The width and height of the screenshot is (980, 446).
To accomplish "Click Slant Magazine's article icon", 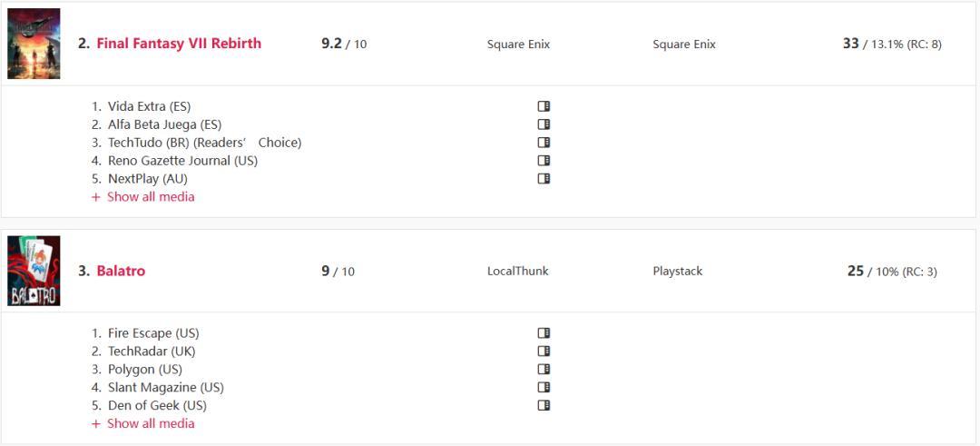I will click(544, 388).
